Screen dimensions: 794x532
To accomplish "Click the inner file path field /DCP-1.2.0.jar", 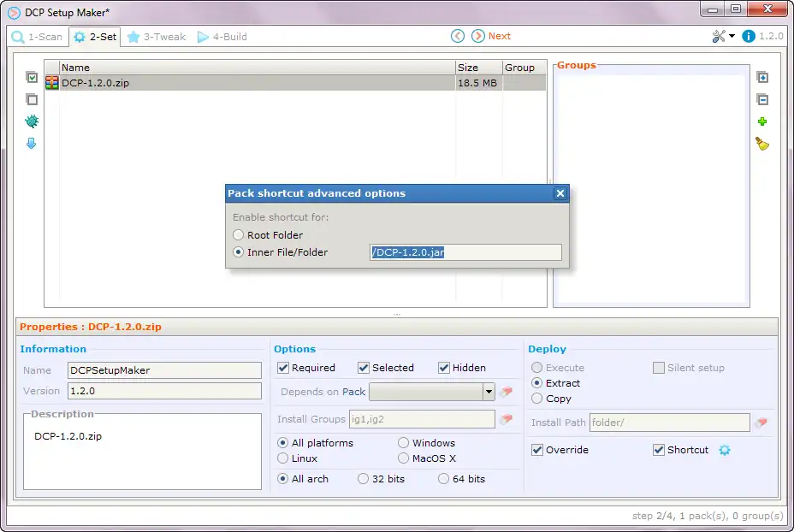I will point(465,252).
